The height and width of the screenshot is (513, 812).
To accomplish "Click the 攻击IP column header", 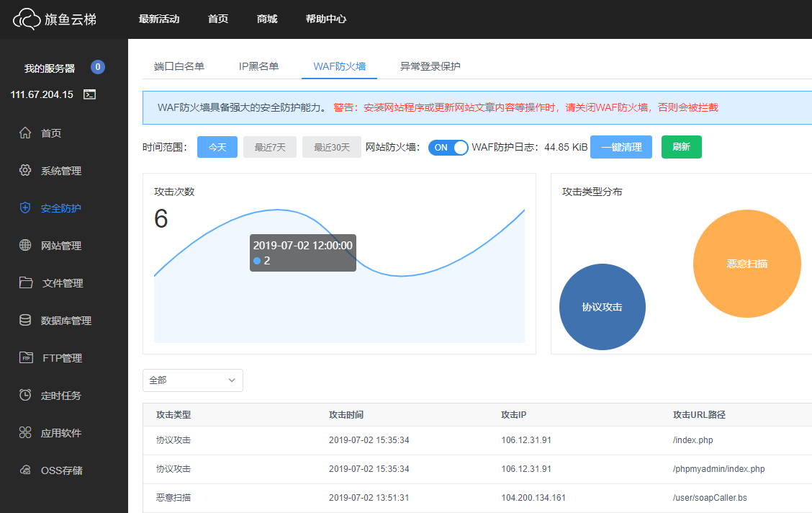I will tap(514, 414).
